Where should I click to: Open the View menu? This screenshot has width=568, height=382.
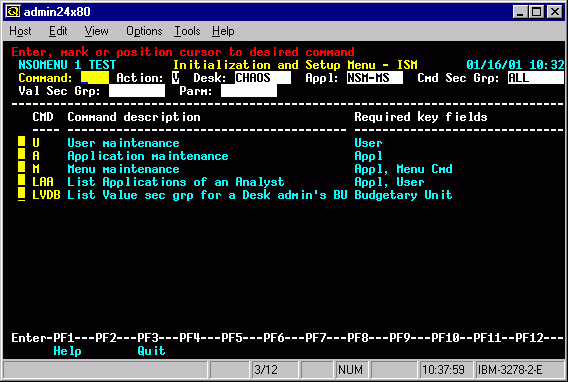96,31
